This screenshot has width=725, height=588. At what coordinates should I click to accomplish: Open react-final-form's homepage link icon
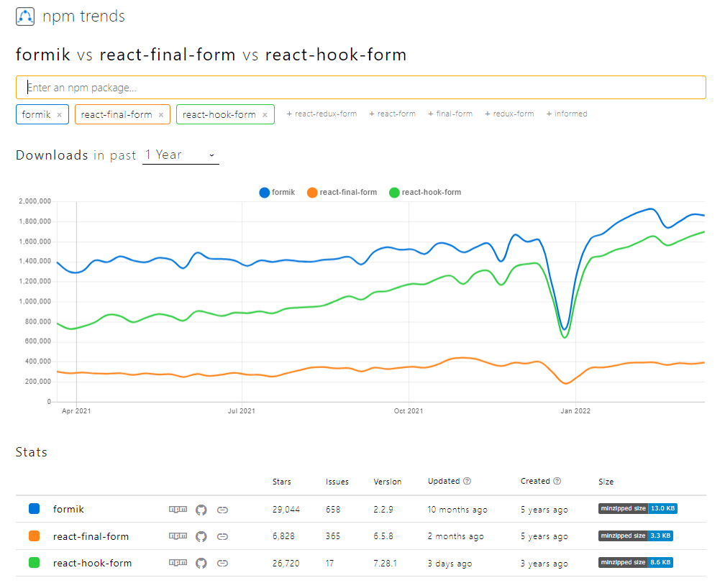[222, 536]
